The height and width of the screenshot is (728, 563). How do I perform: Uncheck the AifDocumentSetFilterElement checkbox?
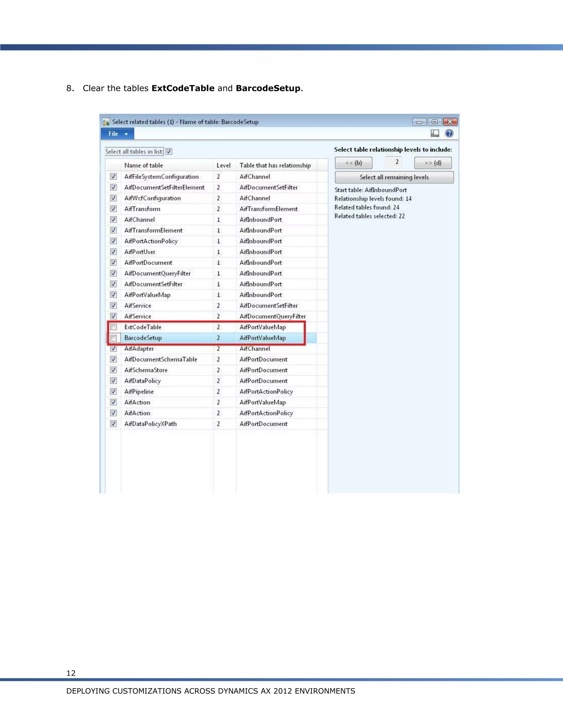click(114, 187)
